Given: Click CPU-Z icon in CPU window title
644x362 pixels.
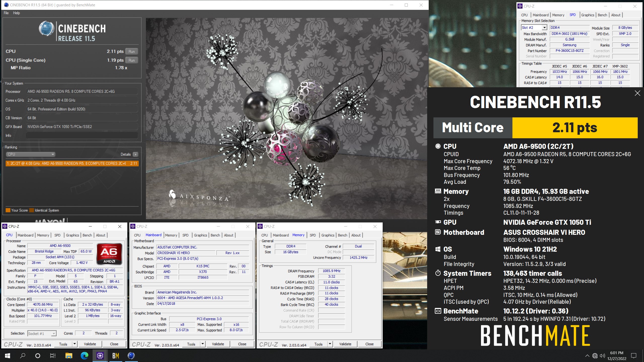Looking at the screenshot, I should [5, 227].
